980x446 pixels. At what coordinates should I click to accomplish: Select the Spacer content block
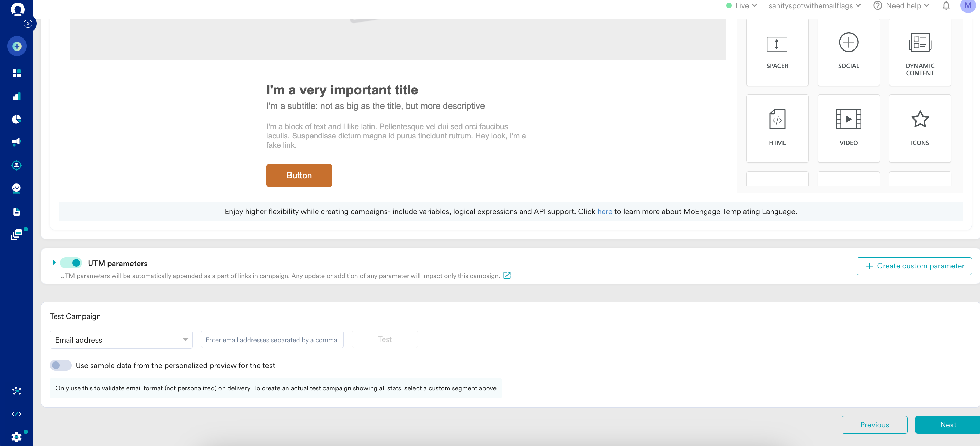[777, 52]
